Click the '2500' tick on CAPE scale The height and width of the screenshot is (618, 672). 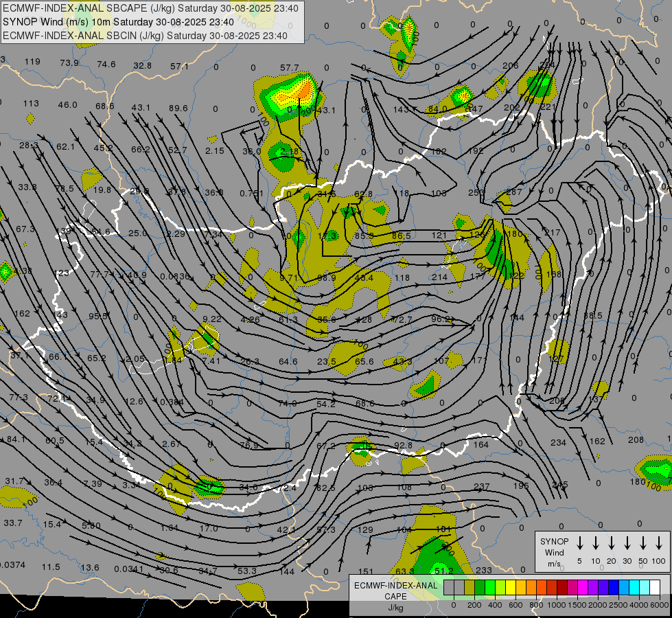tap(618, 605)
